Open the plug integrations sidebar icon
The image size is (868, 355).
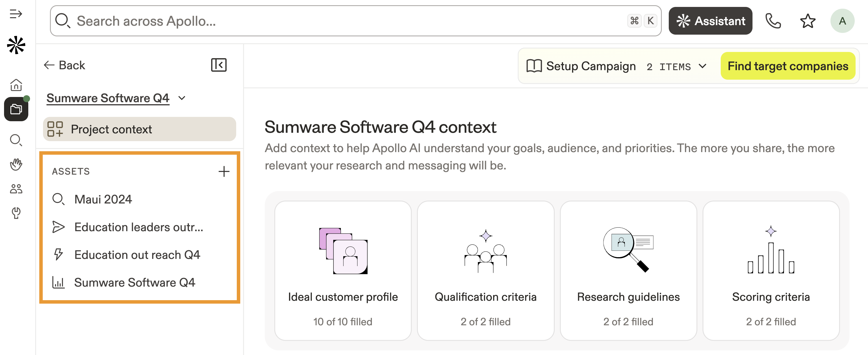tap(16, 213)
